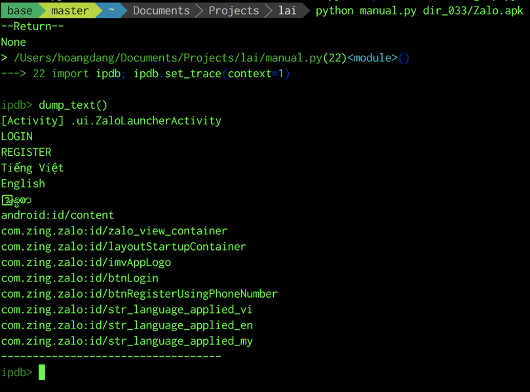Click the green cursor at the last ipdb prompt
This screenshot has width=530, height=392.
[42, 372]
